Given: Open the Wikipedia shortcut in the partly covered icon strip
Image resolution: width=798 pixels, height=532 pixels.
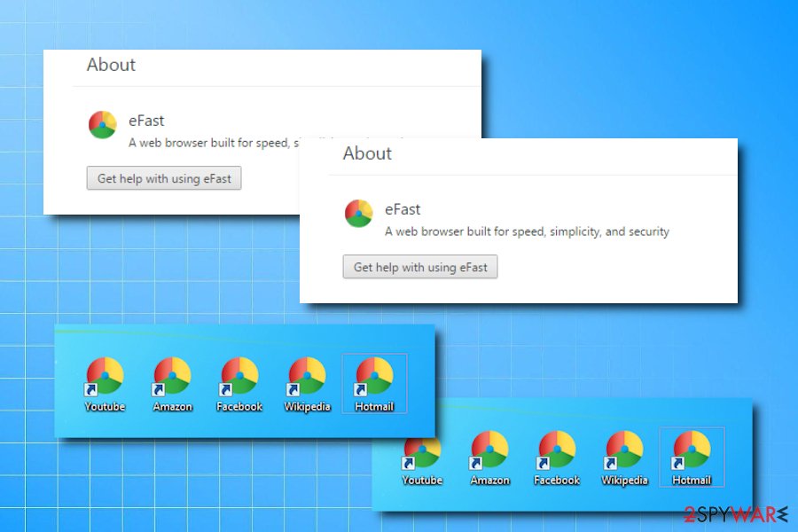Looking at the screenshot, I should (x=624, y=458).
